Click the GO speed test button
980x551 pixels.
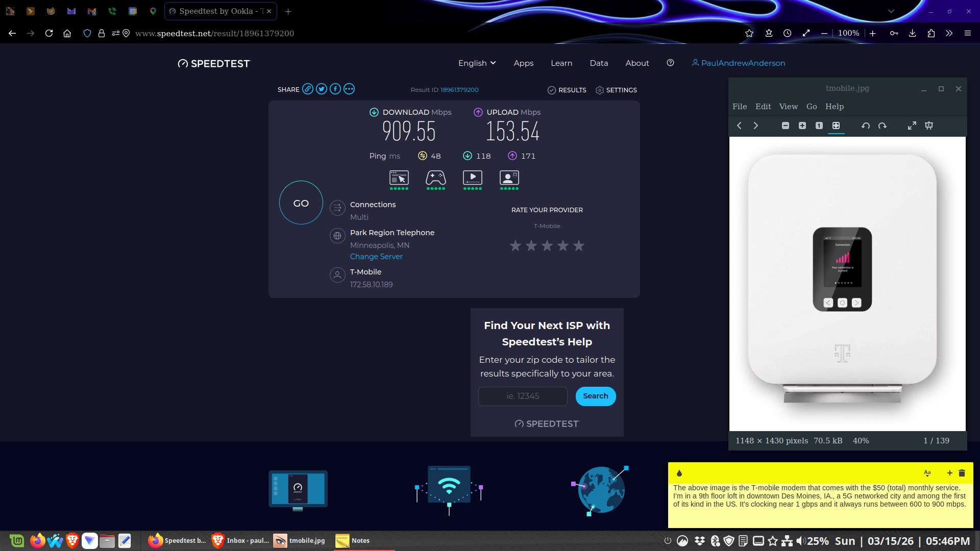[x=301, y=203]
